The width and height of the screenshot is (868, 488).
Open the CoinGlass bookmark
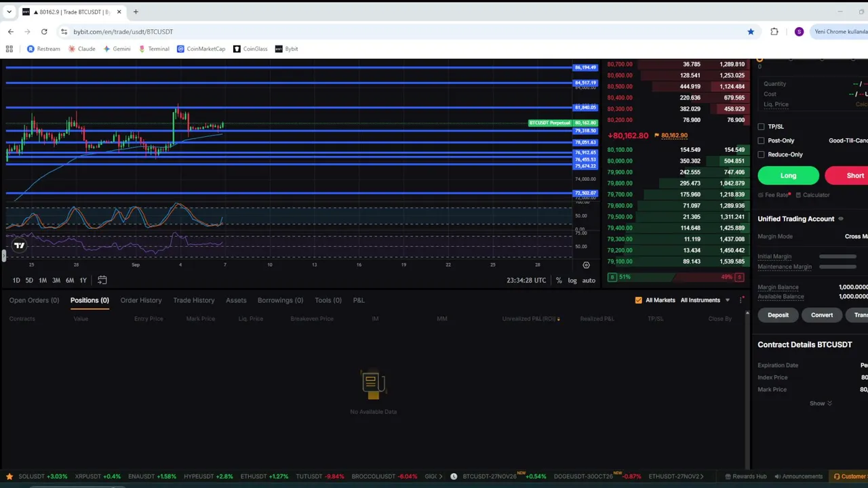pos(250,49)
